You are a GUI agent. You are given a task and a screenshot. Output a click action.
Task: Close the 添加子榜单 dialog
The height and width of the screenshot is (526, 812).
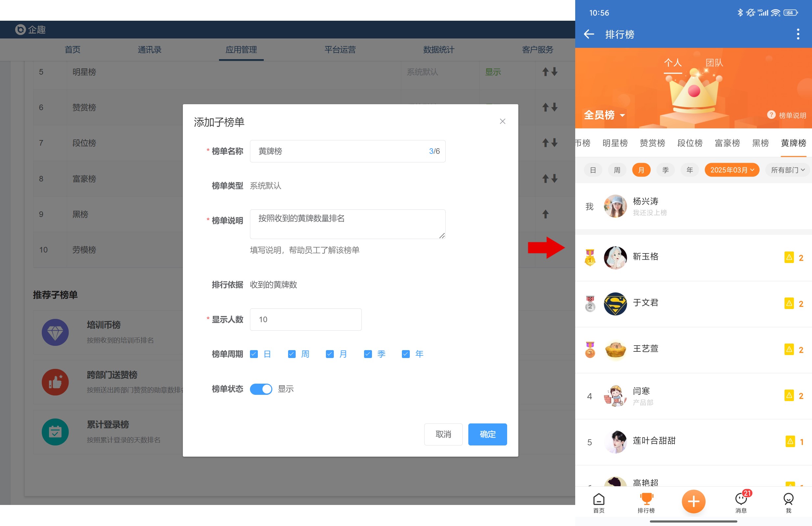click(502, 121)
